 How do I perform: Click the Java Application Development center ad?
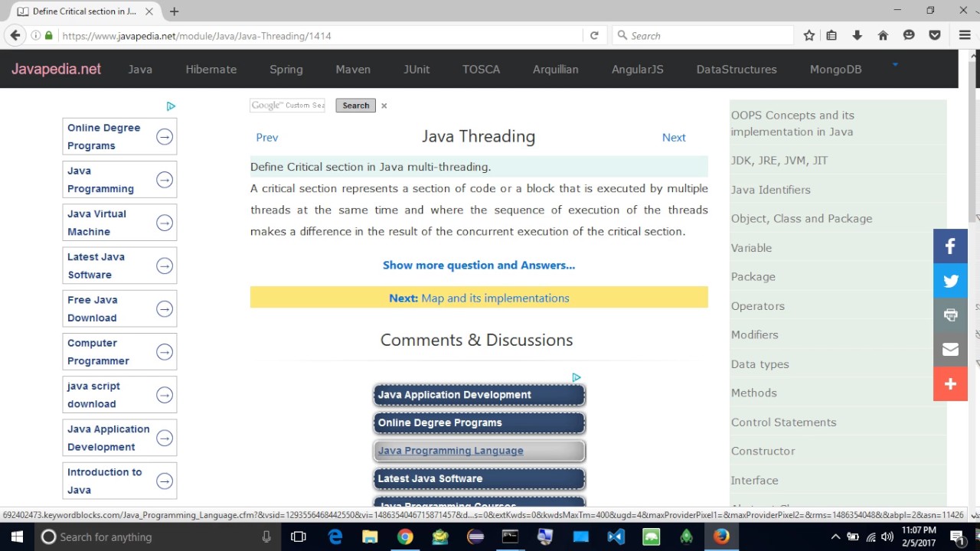(x=479, y=395)
